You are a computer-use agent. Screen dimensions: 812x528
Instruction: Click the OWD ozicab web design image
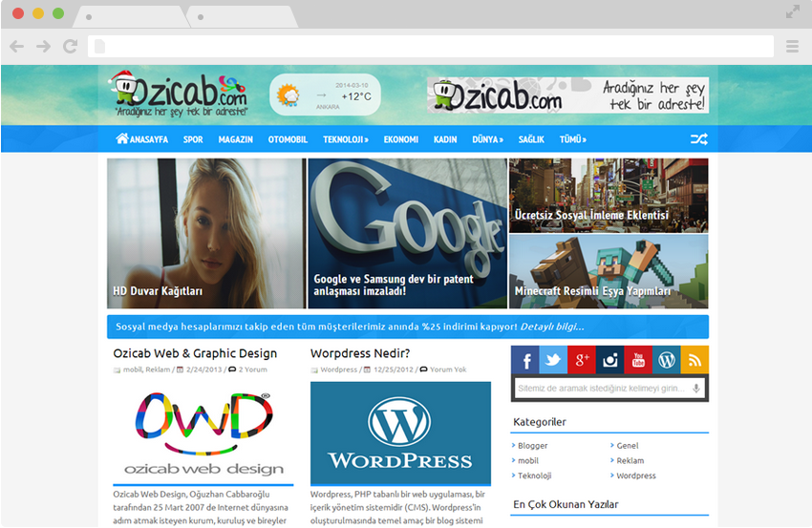[x=203, y=433]
